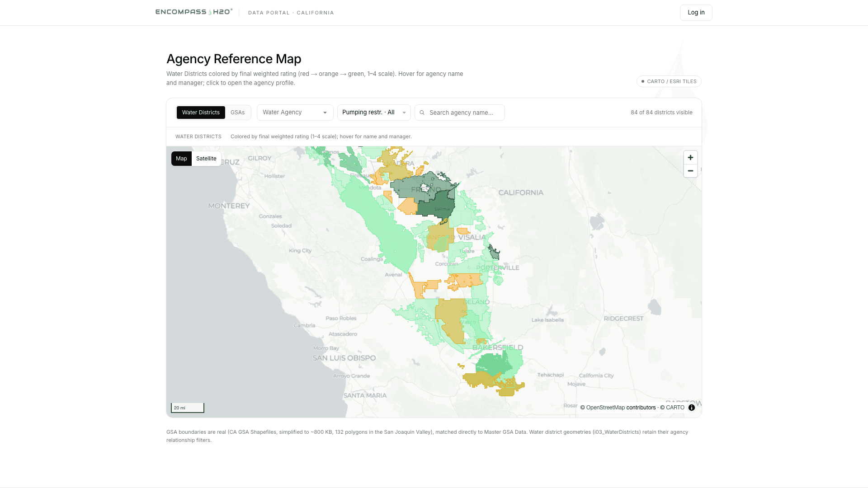Click the CARTO / ESRI TILES badge
868x488 pixels.
(x=669, y=81)
